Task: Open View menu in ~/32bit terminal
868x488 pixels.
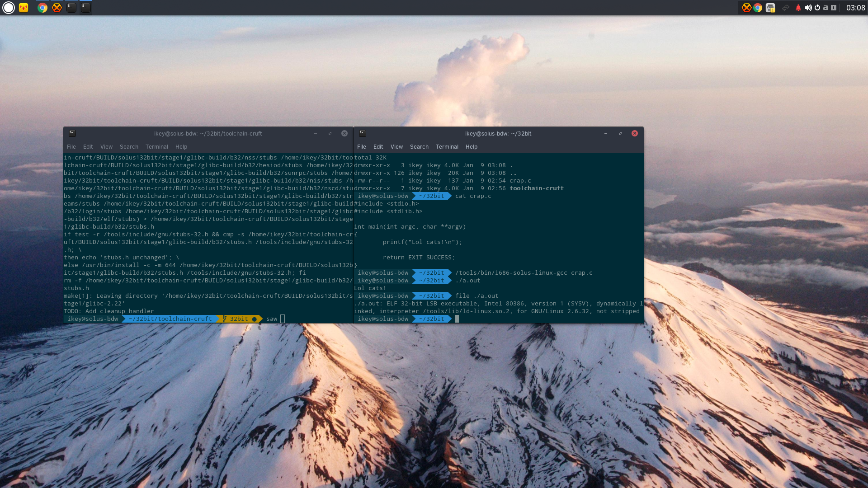Action: [x=397, y=147]
